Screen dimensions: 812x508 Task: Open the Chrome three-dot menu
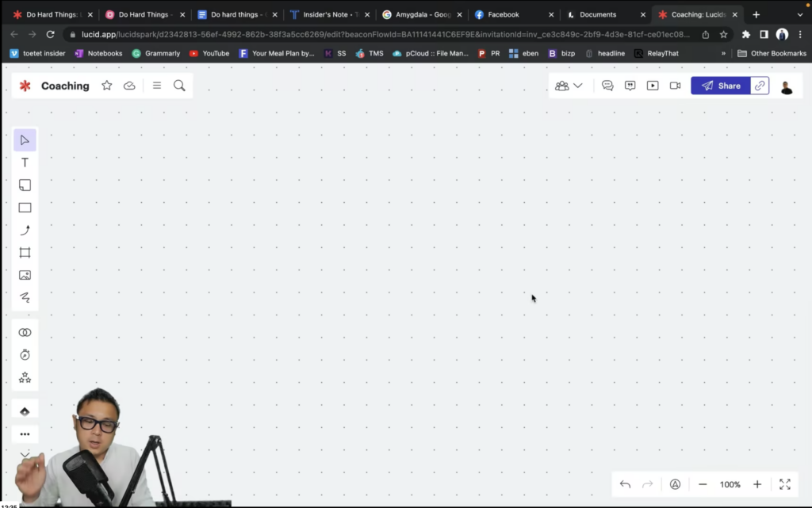(x=800, y=34)
